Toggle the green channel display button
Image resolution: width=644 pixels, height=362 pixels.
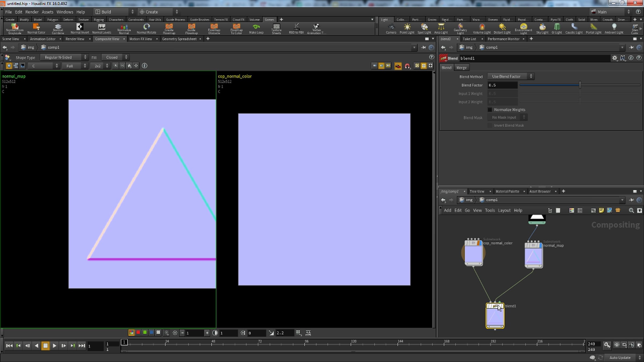pyautogui.click(x=145, y=333)
